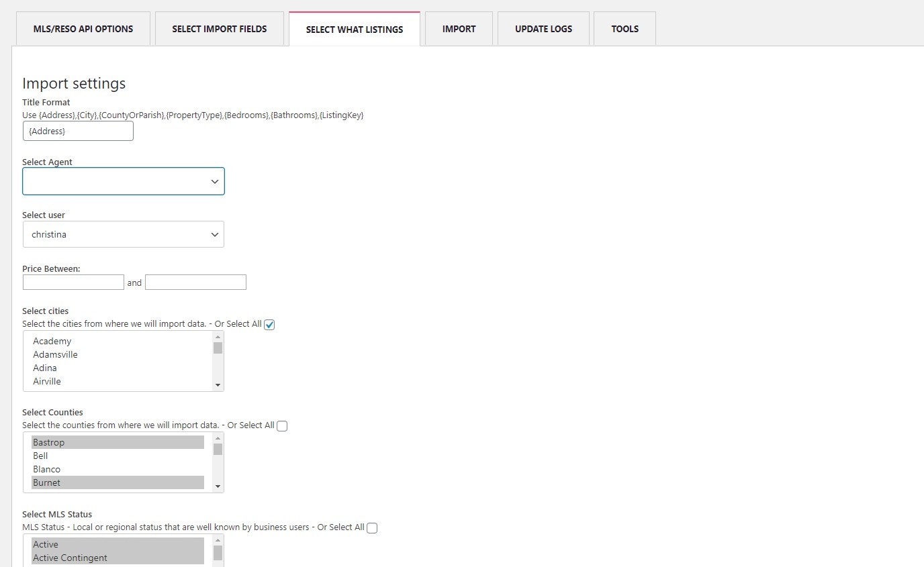Select Active in the MLS Status list

[118, 544]
